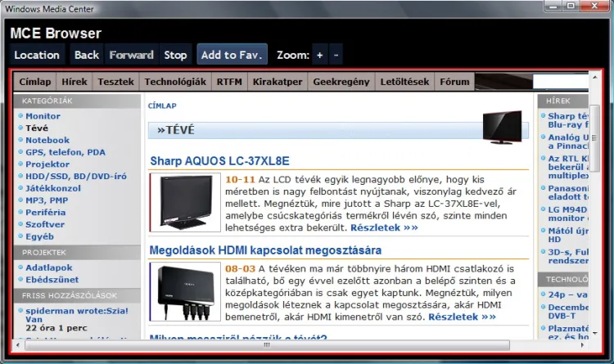Open the Notebook category
This screenshot has width=614, height=364.
(x=47, y=140)
